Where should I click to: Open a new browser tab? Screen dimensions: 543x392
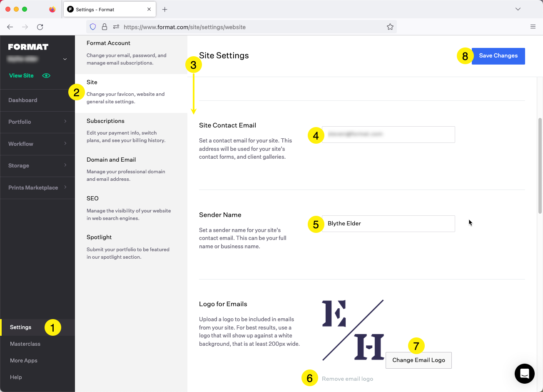click(x=165, y=9)
